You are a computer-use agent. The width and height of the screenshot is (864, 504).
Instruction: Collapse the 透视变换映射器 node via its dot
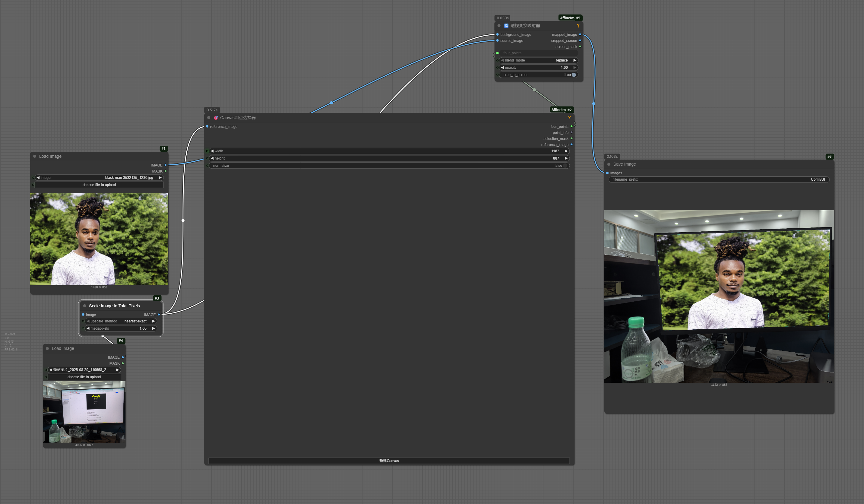click(499, 26)
